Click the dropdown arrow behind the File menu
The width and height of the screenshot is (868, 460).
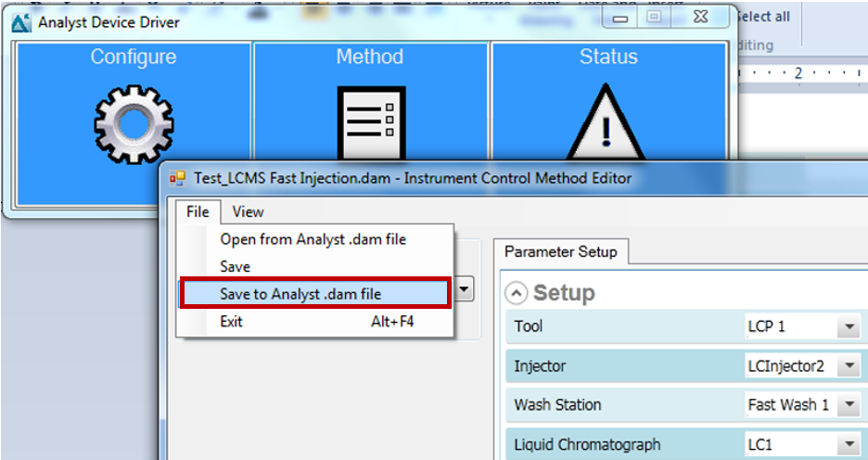click(466, 290)
